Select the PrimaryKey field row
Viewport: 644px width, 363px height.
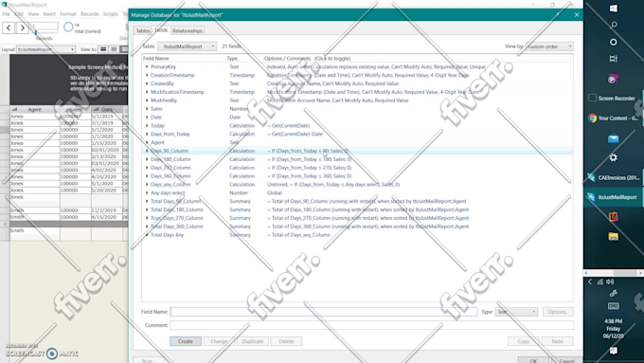click(357, 66)
